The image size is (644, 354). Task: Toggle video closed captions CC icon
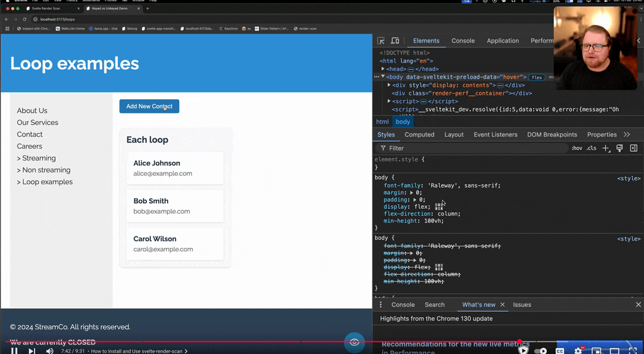(x=559, y=351)
